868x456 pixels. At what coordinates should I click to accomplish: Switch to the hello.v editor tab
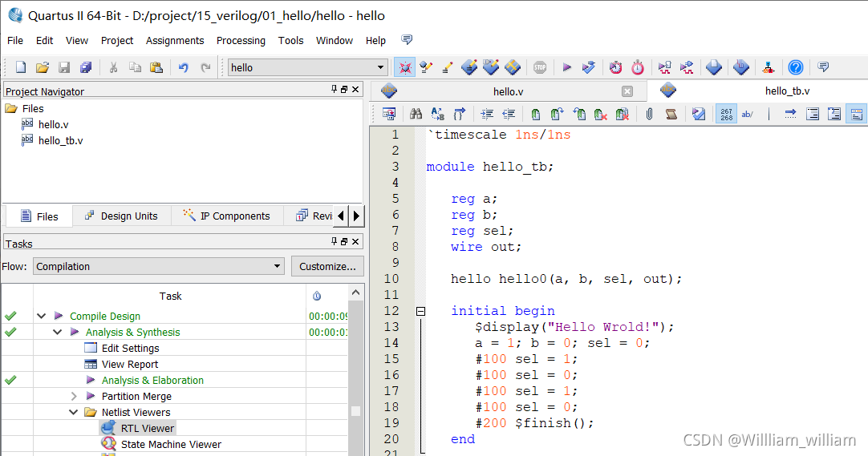click(508, 91)
